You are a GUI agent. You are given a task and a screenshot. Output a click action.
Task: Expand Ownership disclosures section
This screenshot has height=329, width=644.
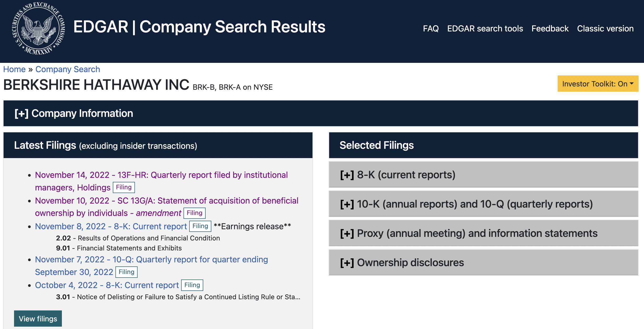click(x=402, y=263)
